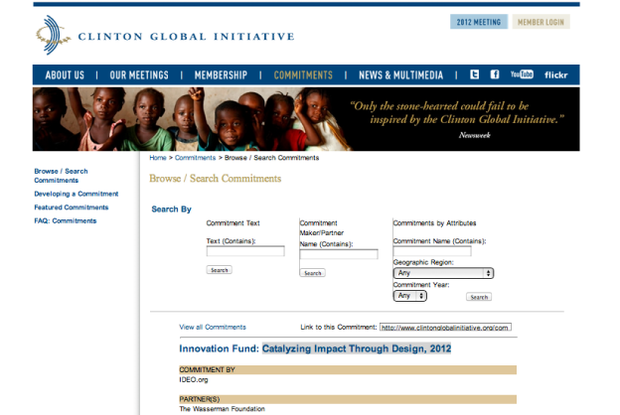620x415 pixels.
Task: Go to Home breadcrumb link
Action: [x=158, y=158]
